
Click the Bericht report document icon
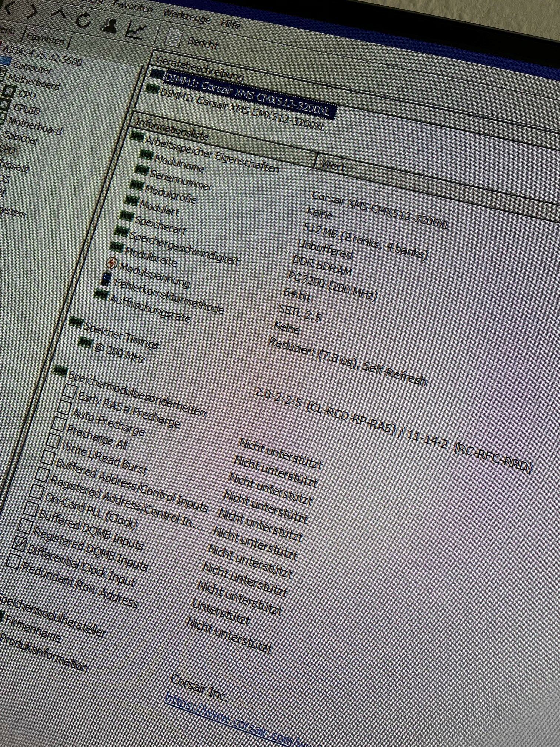[173, 38]
